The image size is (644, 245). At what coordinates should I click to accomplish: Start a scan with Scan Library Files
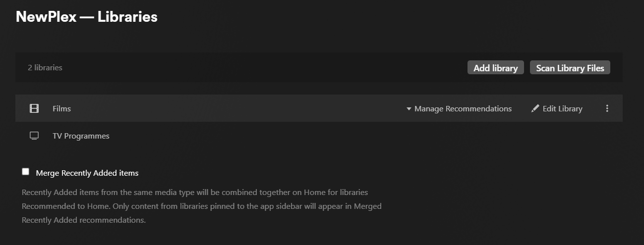pyautogui.click(x=570, y=68)
